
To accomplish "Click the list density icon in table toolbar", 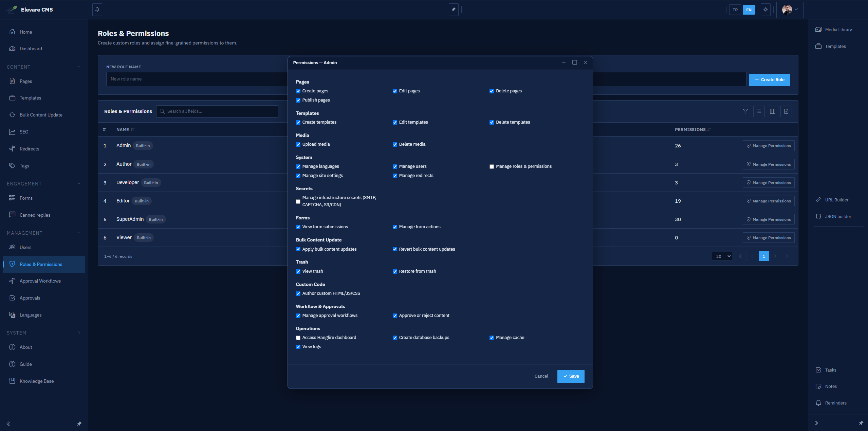I will (759, 111).
